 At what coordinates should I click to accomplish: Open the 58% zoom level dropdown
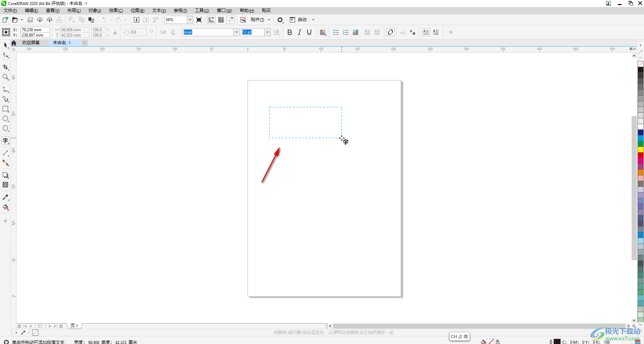190,20
